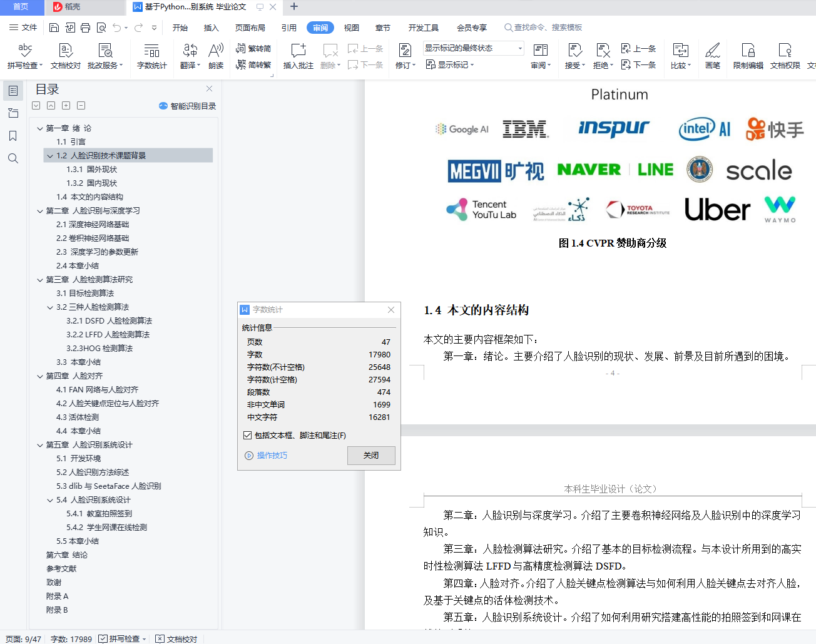Switch to the 开始 ribbon tab

[x=180, y=28]
